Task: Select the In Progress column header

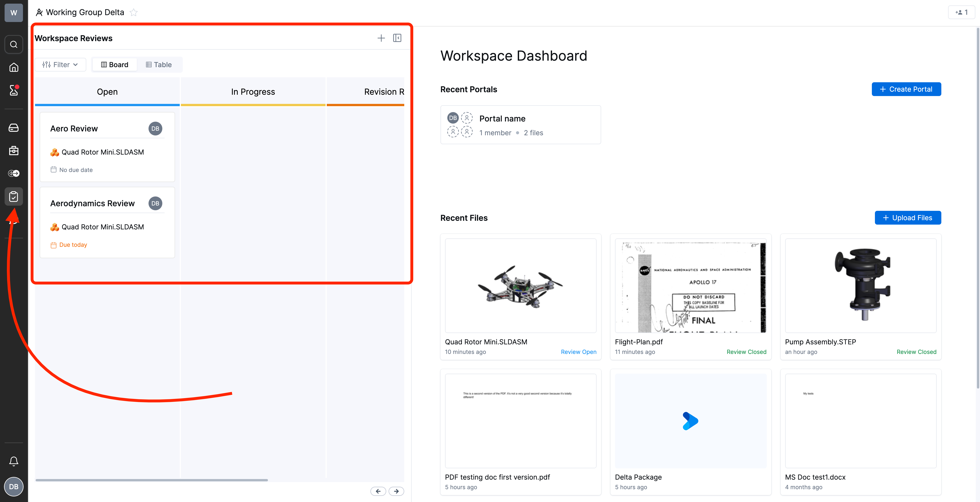Action: pyautogui.click(x=253, y=92)
